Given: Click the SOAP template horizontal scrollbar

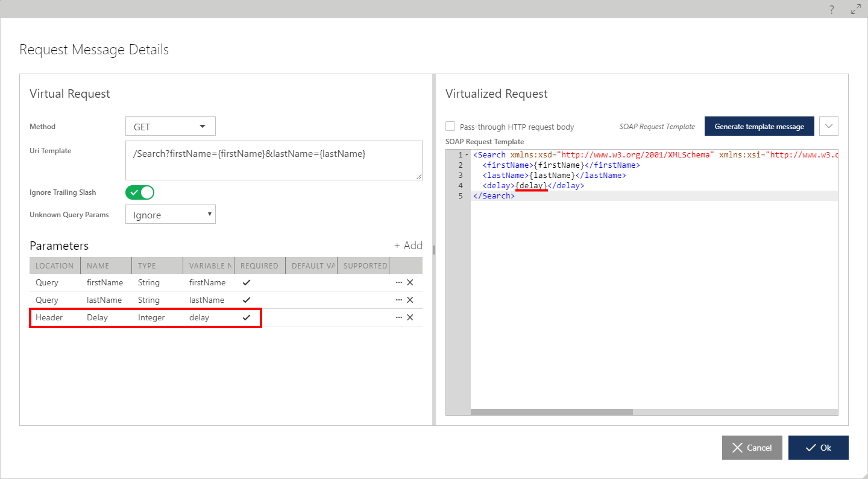Looking at the screenshot, I should point(552,412).
